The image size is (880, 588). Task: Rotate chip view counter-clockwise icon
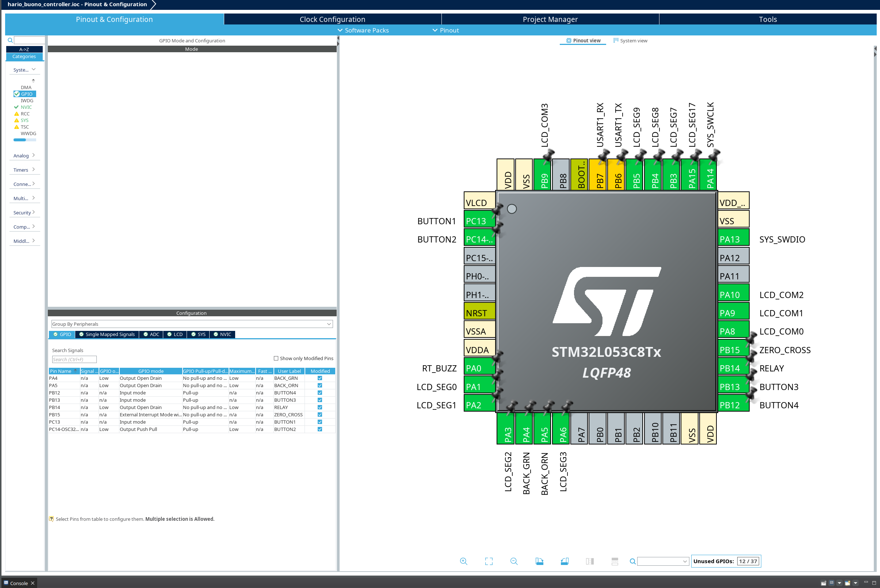click(x=564, y=561)
